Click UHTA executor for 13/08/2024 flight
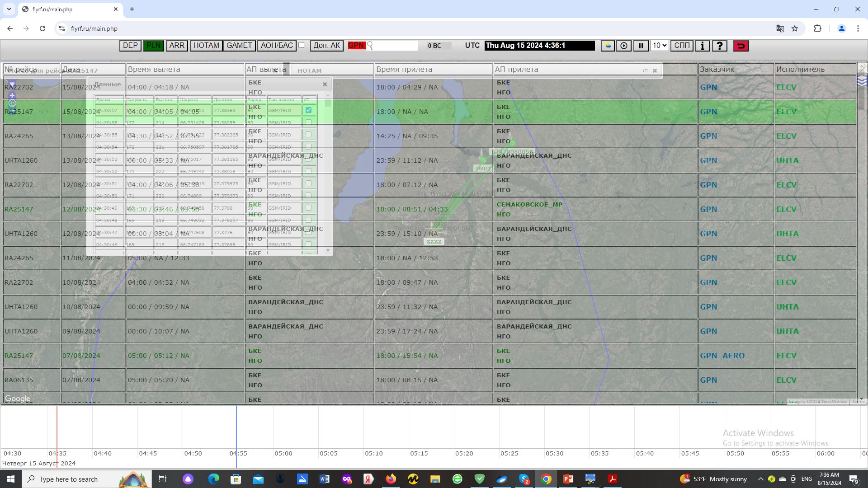868x488 pixels. point(788,160)
